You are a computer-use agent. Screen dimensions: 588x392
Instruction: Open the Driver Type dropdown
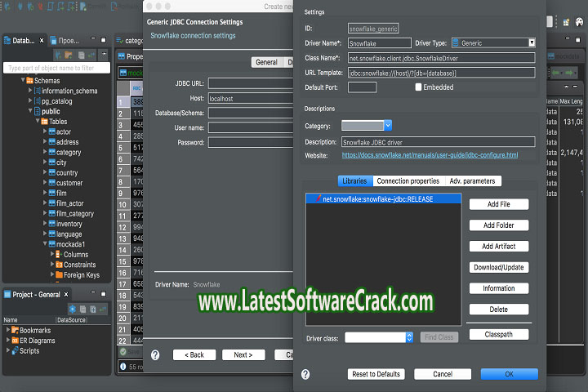pos(531,42)
